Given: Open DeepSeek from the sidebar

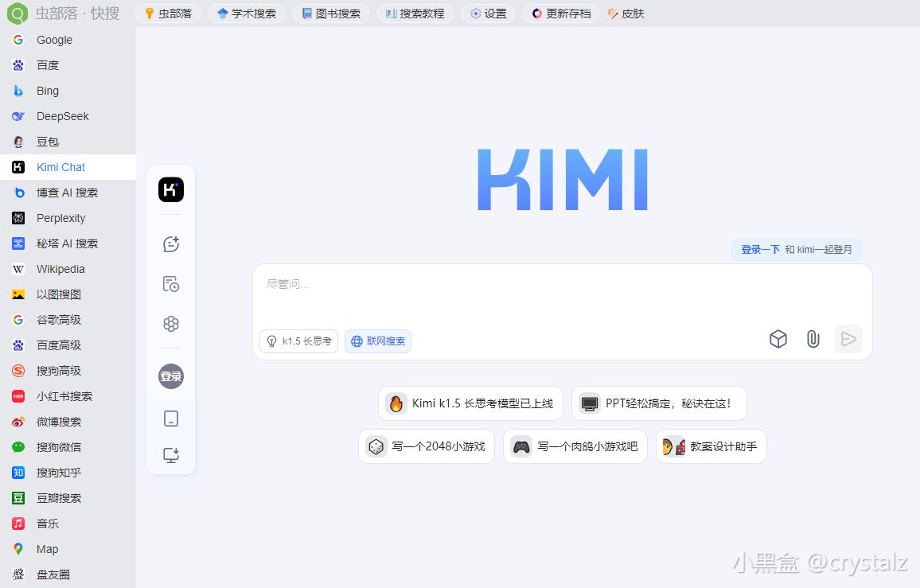Looking at the screenshot, I should tap(68, 116).
